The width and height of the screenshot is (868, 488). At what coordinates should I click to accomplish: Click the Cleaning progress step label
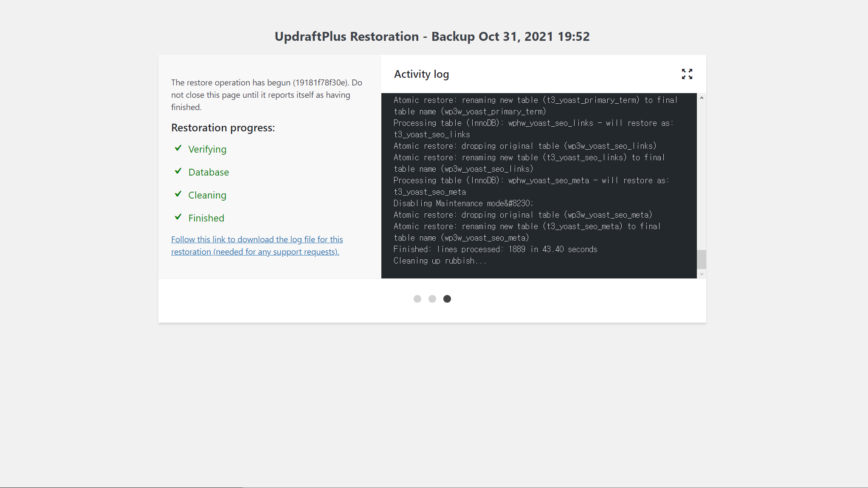(207, 195)
